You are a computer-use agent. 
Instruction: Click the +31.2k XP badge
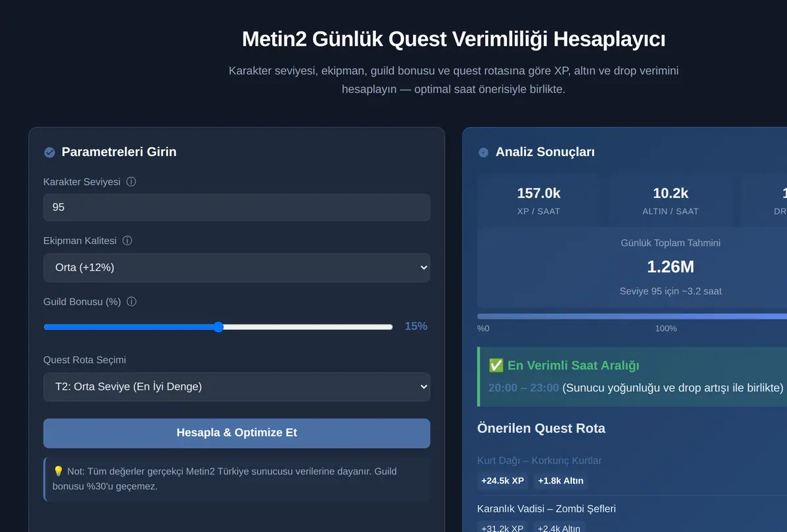(x=502, y=528)
